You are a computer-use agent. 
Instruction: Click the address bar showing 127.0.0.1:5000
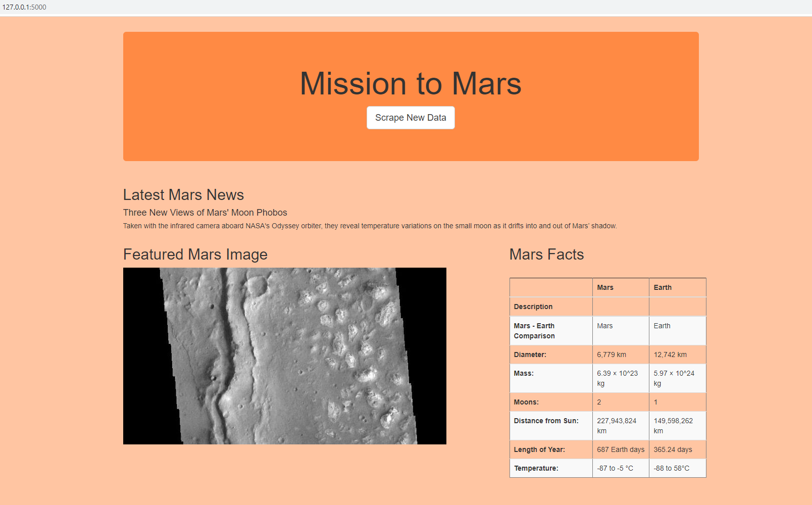pyautogui.click(x=25, y=8)
